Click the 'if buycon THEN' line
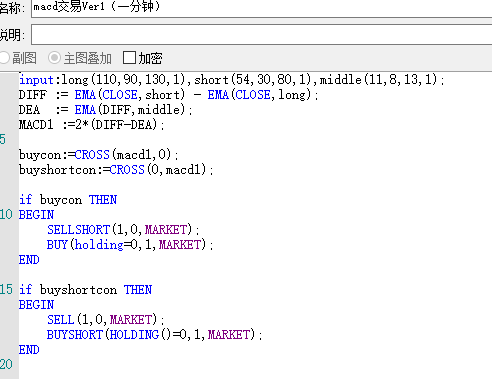Image resolution: width=492 pixels, height=379 pixels. [x=68, y=200]
